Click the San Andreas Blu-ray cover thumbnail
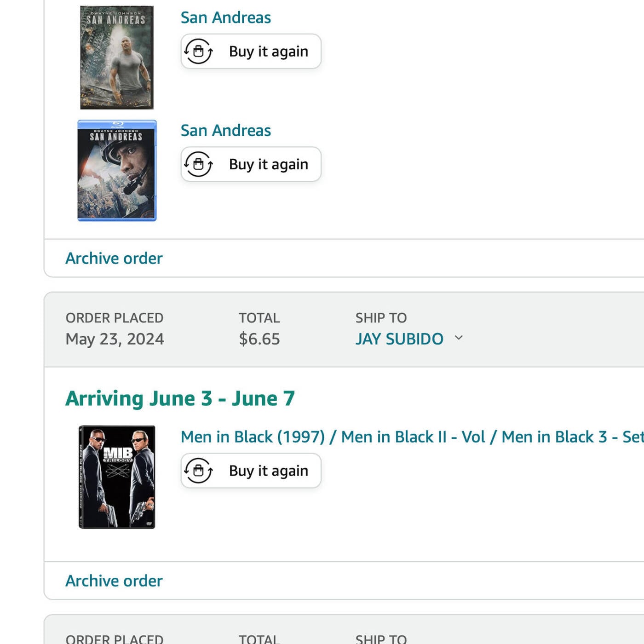The width and height of the screenshot is (644, 644). pyautogui.click(x=117, y=171)
